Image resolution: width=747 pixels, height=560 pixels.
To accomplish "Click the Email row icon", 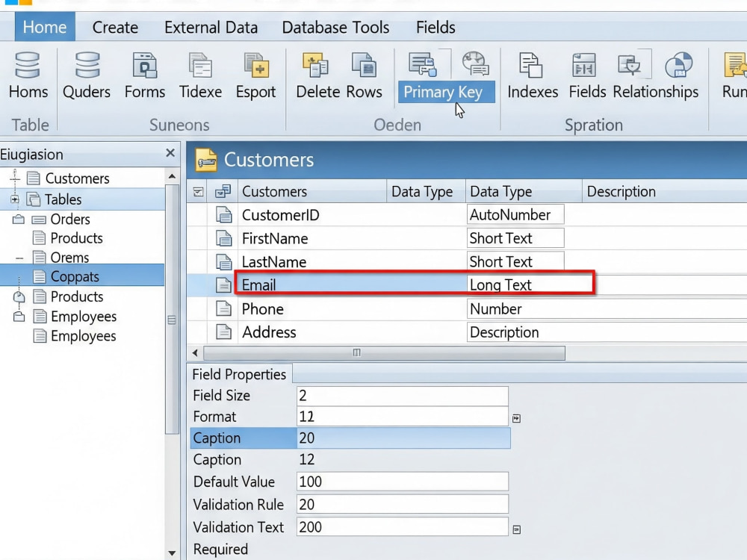I will point(223,284).
